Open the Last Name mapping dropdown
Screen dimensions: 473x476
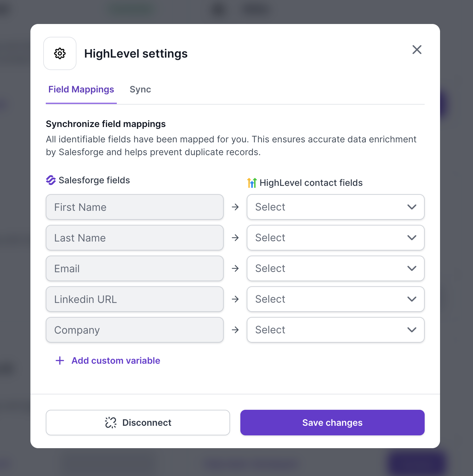click(335, 238)
